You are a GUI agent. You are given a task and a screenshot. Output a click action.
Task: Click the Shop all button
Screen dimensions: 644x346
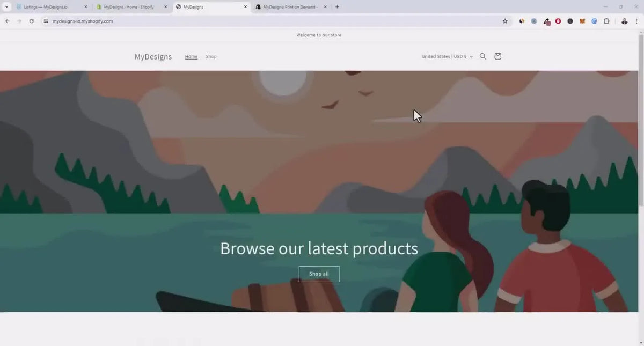(319, 274)
